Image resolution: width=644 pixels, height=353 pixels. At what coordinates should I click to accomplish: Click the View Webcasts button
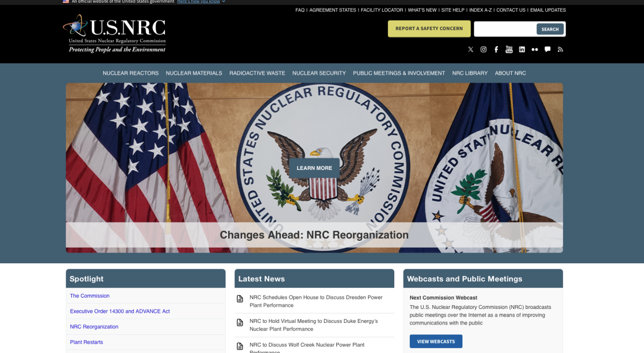pyautogui.click(x=436, y=341)
